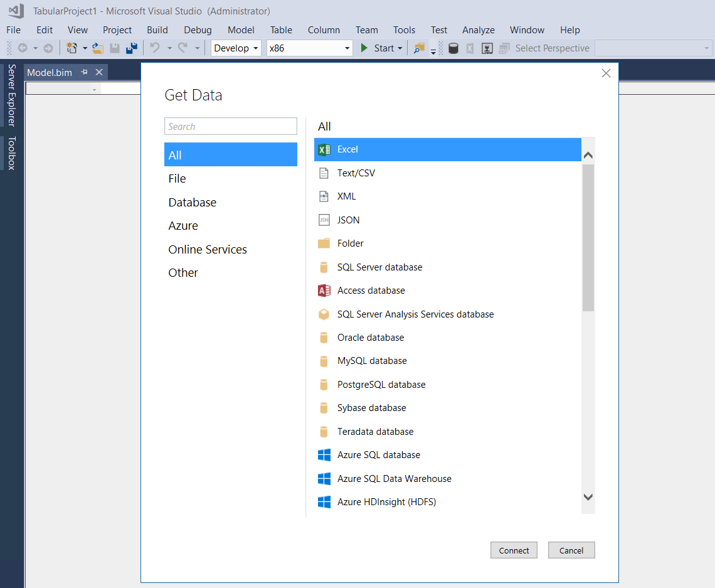Viewport: 715px width, 588px height.
Task: Select the Excel data source
Action: click(447, 149)
